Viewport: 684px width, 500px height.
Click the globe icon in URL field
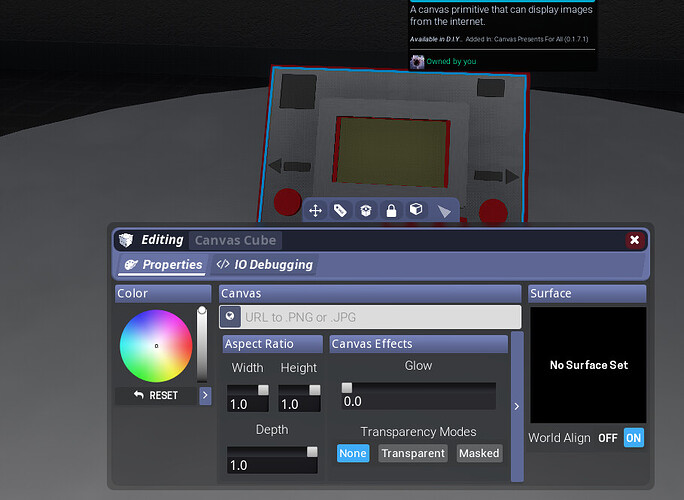[x=230, y=317]
